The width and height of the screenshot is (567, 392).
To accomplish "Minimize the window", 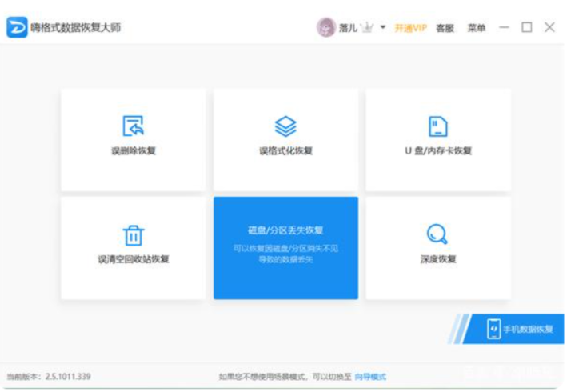I will point(504,27).
